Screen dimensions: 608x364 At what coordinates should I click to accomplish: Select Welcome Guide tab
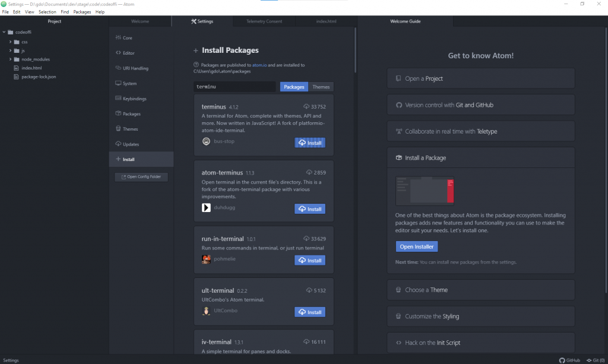(405, 21)
